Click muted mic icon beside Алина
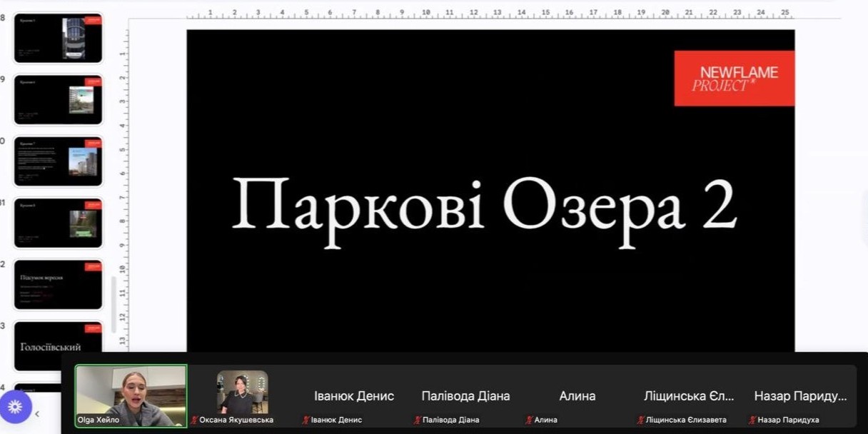Screen dimensions: 868x434 (529, 420)
